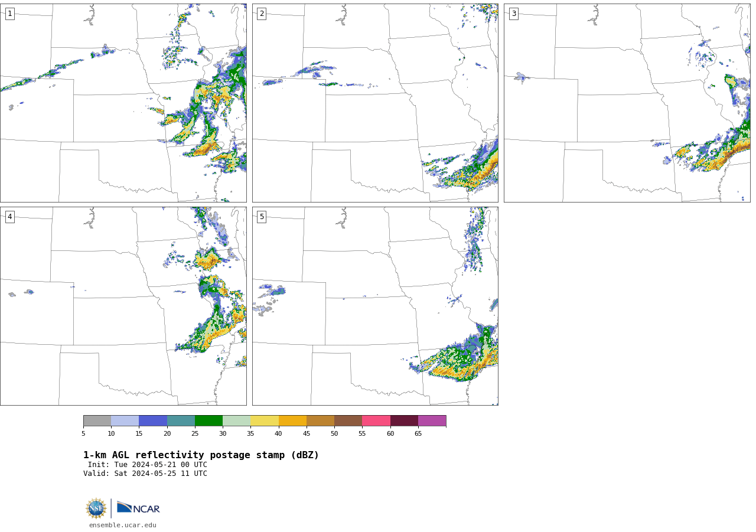Screen dimensions: 756x532
Task: Click the NSF logo icon
Action: click(96, 508)
